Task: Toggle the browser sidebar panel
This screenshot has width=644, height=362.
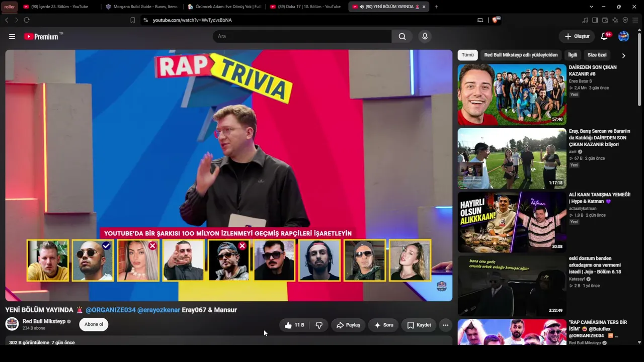Action: 595,20
